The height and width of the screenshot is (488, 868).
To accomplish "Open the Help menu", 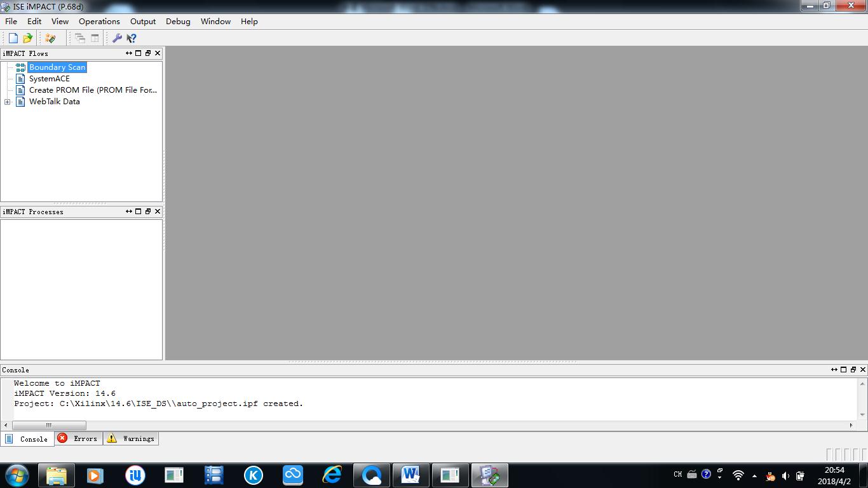I will [249, 21].
